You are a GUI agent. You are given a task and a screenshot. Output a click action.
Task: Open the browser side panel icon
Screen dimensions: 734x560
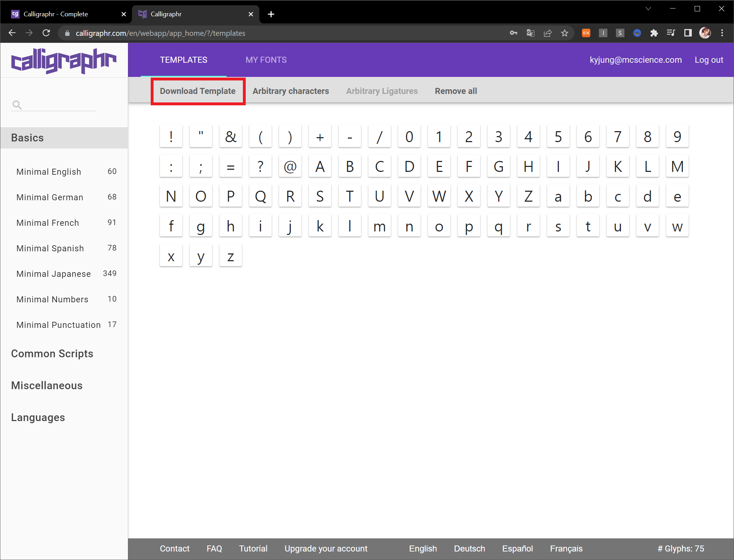point(688,33)
